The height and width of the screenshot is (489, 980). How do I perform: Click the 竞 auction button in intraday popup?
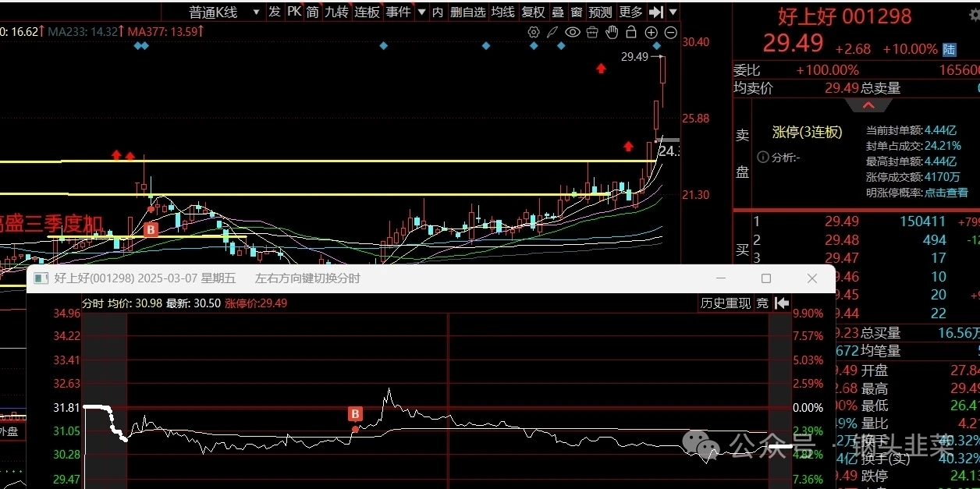[762, 303]
